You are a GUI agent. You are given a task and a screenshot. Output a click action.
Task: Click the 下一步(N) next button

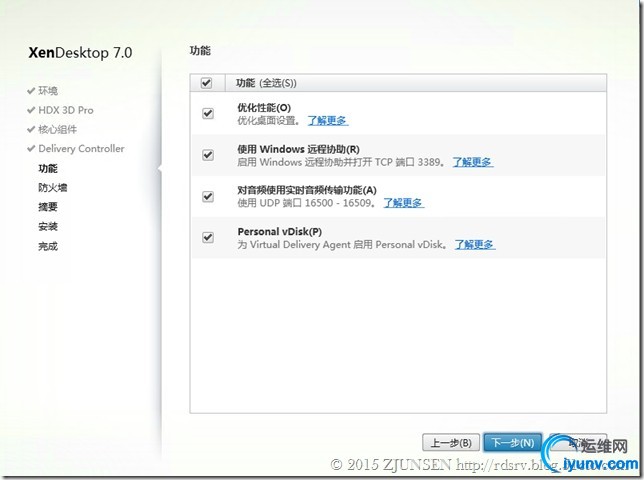click(513, 443)
